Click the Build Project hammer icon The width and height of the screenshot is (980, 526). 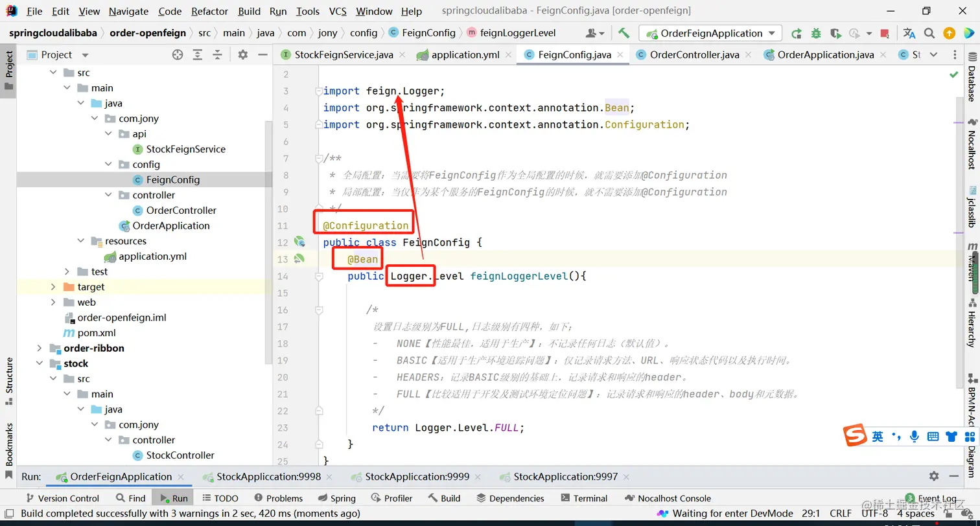tap(624, 33)
